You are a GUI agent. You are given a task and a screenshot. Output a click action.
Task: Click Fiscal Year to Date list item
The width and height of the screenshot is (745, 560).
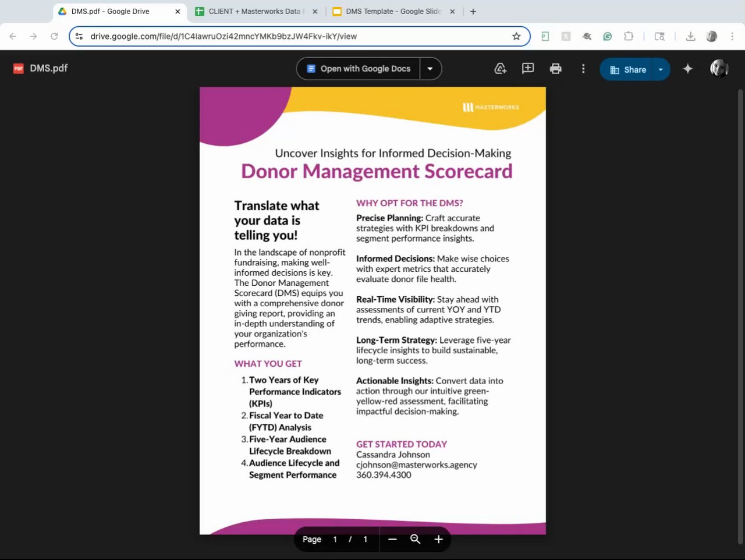[x=286, y=421]
